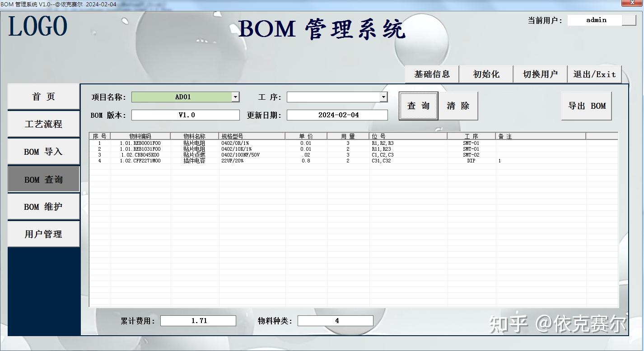Export the BOM with 导出 BOM
The image size is (644, 351).
pyautogui.click(x=586, y=106)
